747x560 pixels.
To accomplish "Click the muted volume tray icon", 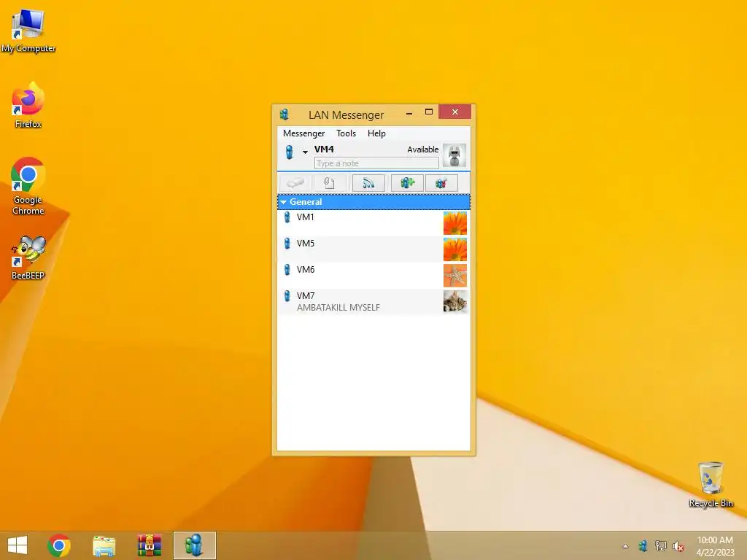I will tap(678, 546).
